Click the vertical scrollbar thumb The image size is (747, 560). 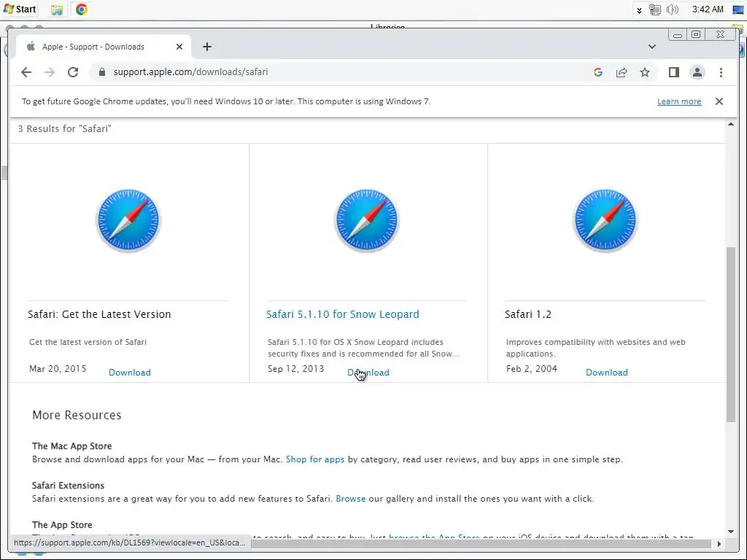(731, 334)
